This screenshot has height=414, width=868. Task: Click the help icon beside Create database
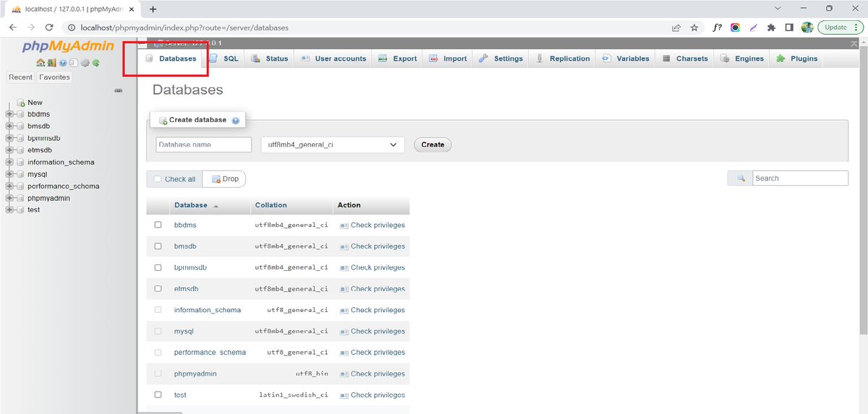[235, 121]
